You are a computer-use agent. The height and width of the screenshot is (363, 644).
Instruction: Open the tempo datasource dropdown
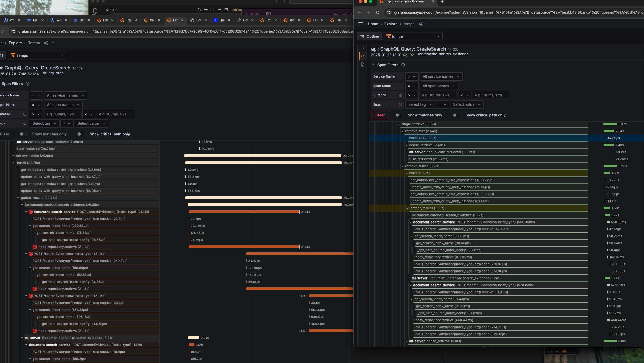click(x=413, y=37)
